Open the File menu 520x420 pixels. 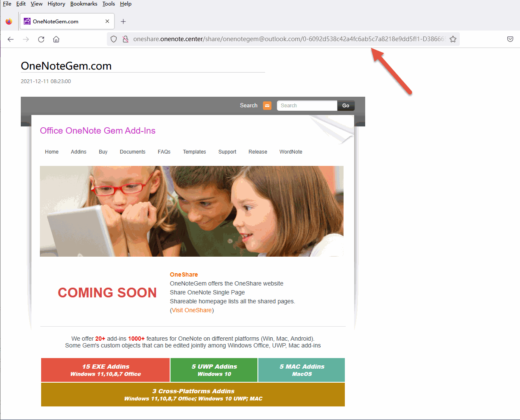[7, 4]
